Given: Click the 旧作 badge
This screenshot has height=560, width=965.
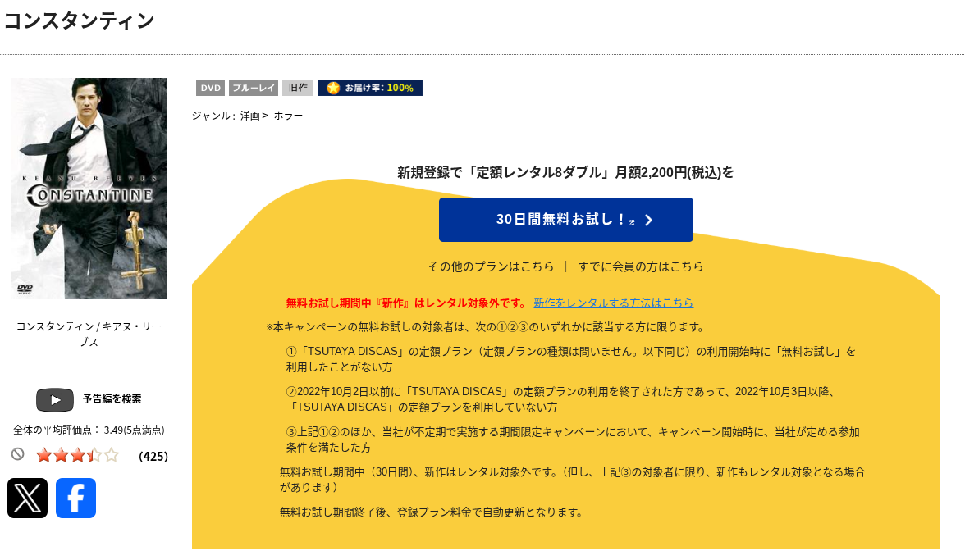Looking at the screenshot, I should (x=298, y=88).
